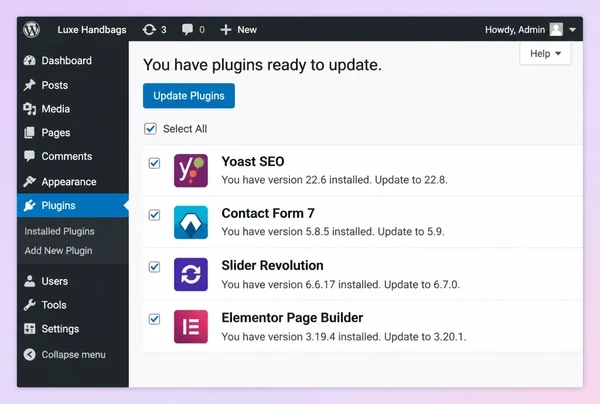Open the dropdown arrow beside Admin avatar

(x=572, y=29)
